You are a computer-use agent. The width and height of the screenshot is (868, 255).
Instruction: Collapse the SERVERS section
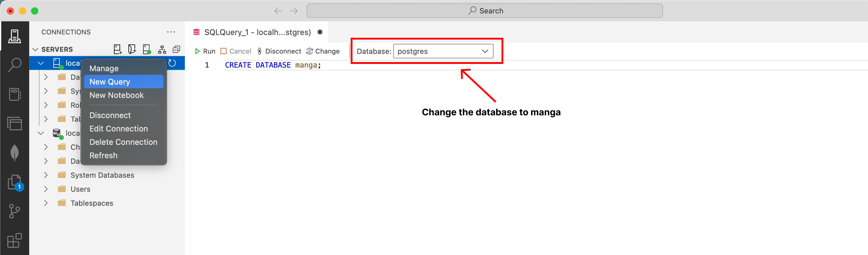coord(35,50)
